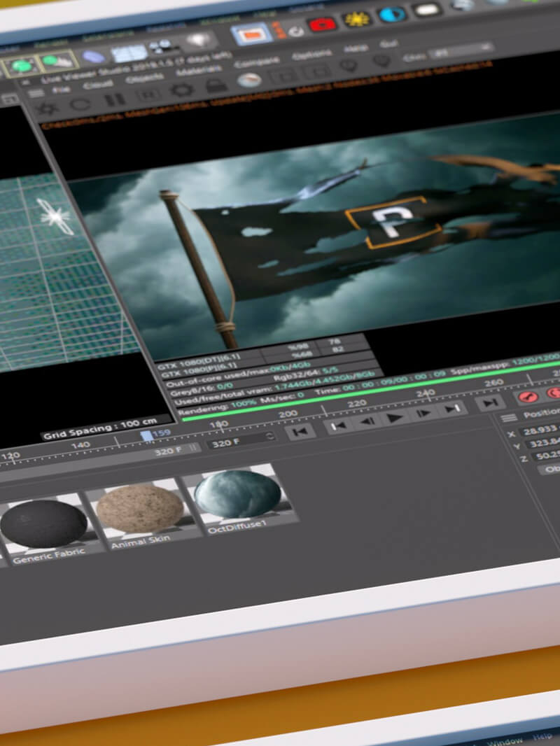Click the 'Grid Spacing : 100 cm' label
560x746 pixels.
pos(100,428)
